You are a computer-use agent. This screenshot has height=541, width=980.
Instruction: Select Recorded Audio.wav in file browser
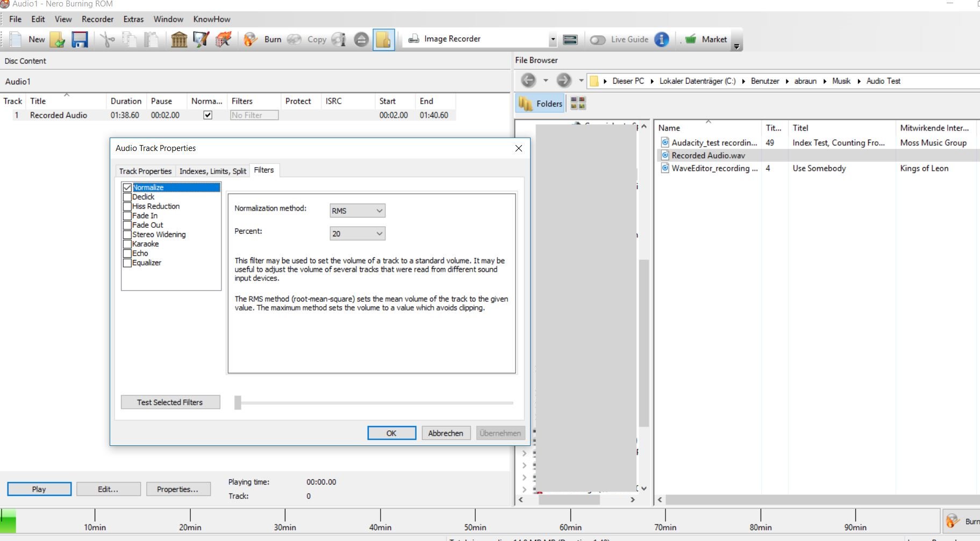point(709,155)
